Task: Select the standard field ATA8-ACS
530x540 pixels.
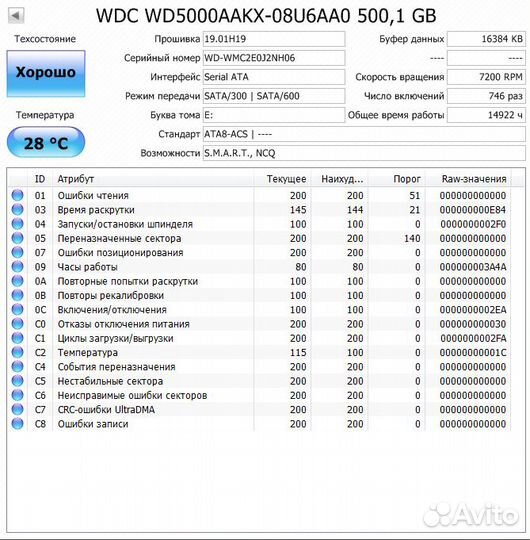Action: pos(364,134)
